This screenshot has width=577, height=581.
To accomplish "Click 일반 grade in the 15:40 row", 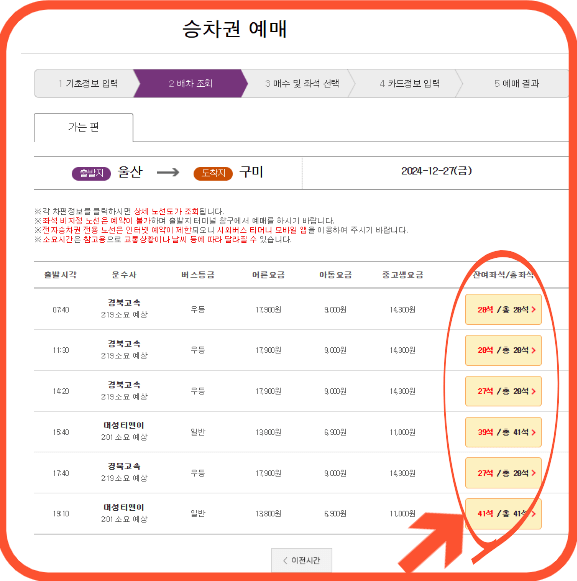I will [198, 432].
